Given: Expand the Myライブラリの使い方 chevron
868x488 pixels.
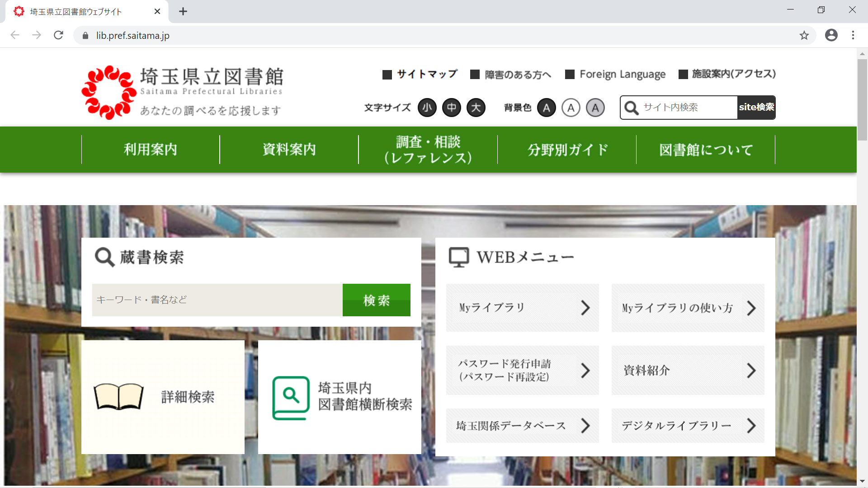Looking at the screenshot, I should pyautogui.click(x=751, y=308).
